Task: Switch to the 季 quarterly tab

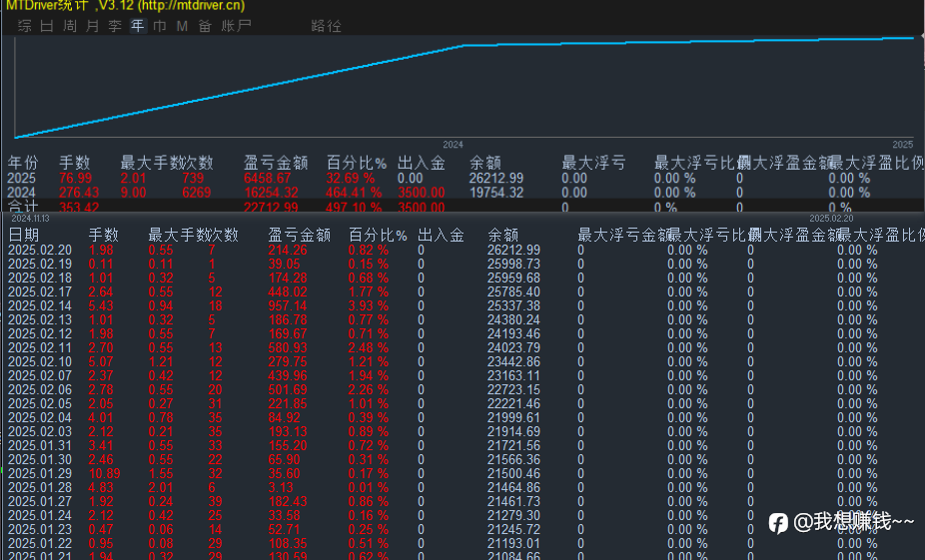Action: 115,26
